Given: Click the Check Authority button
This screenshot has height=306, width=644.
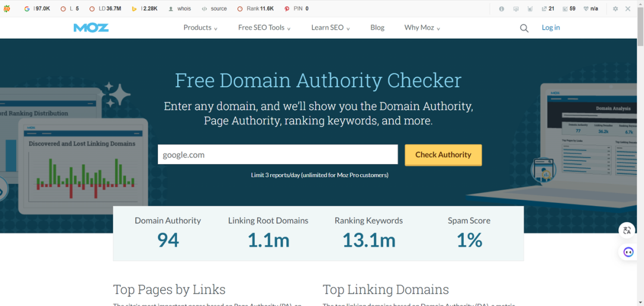Looking at the screenshot, I should [x=443, y=155].
